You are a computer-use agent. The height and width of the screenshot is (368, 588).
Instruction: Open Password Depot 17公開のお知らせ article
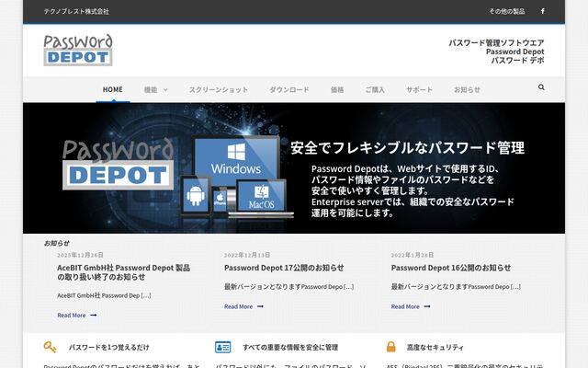(x=284, y=268)
